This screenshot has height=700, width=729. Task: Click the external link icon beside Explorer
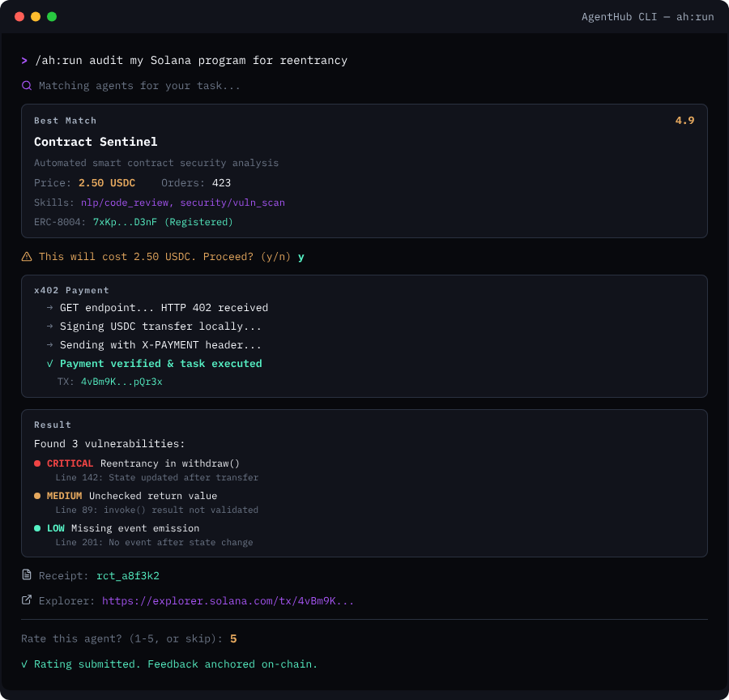(x=27, y=600)
